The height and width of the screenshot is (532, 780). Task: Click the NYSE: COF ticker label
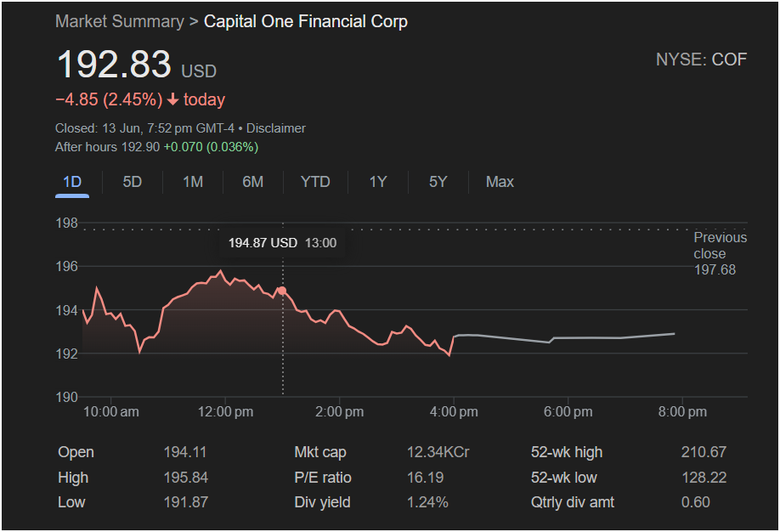(x=701, y=59)
